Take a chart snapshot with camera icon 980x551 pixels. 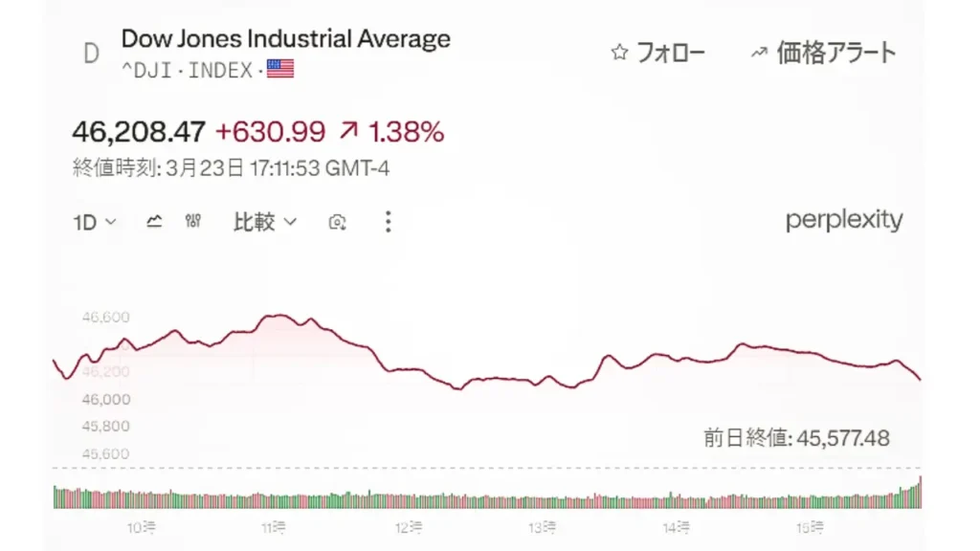tap(337, 223)
